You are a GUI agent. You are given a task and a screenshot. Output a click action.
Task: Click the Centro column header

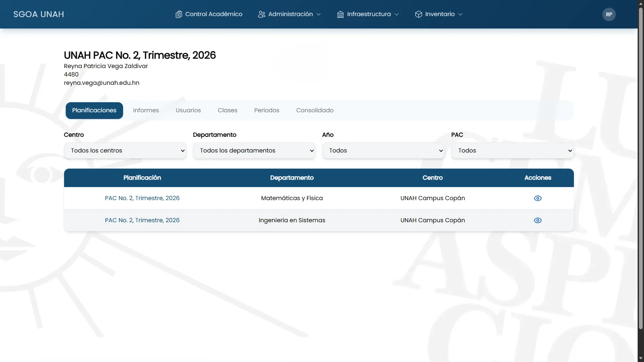coord(433,178)
